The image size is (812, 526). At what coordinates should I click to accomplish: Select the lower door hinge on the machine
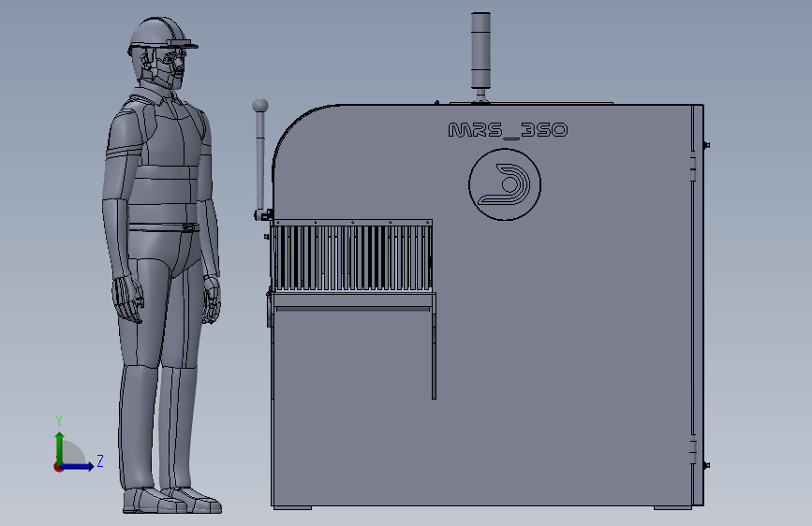[x=693, y=450]
